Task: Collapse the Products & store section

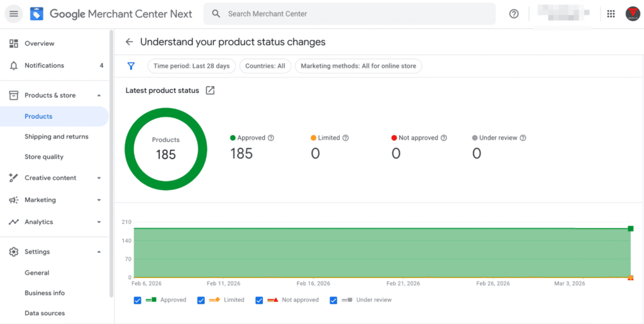Action: tap(99, 96)
